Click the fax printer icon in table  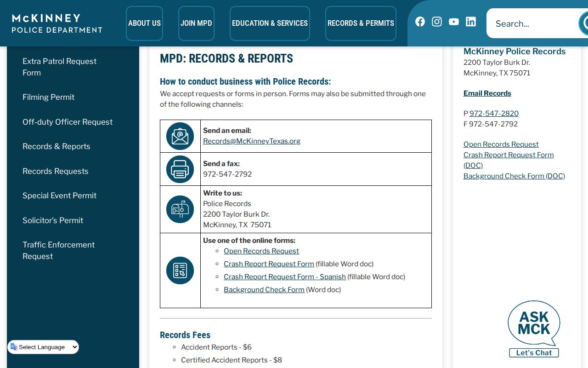(x=180, y=169)
